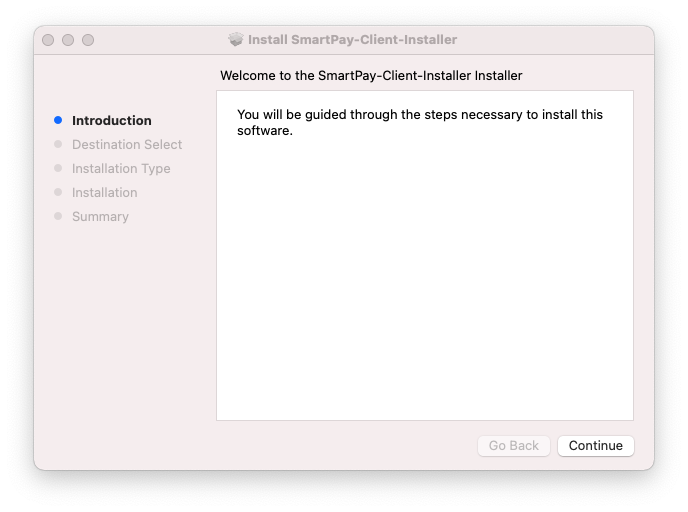Click the Go Back button
The height and width of the screenshot is (512, 688).
point(513,445)
